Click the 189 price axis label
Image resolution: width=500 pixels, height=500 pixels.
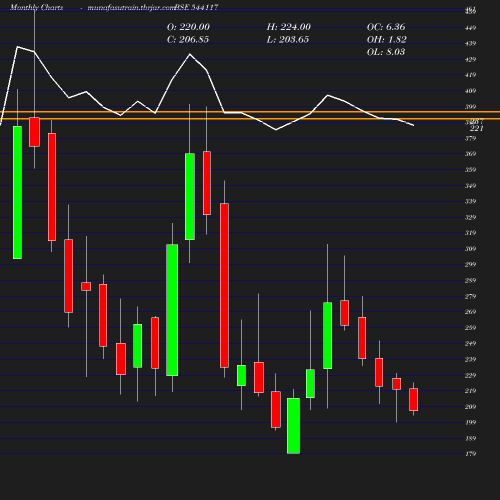(x=471, y=438)
